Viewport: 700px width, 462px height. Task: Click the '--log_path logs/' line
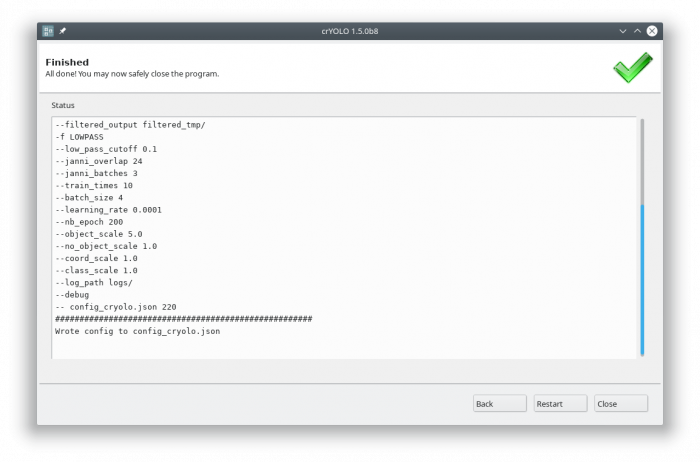(94, 283)
